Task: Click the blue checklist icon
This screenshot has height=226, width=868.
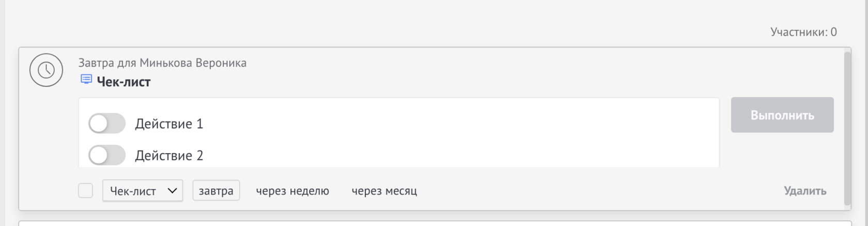Action: coord(86,79)
